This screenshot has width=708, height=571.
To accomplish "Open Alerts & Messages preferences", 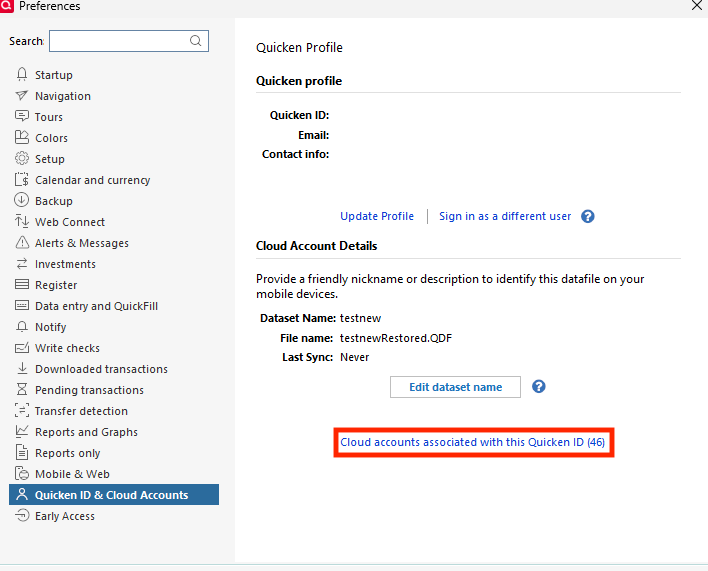I will coord(82,243).
